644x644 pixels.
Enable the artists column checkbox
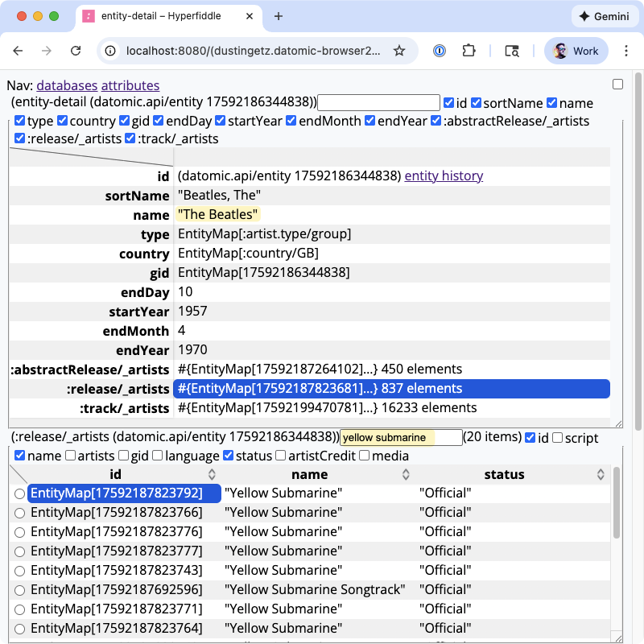70,455
